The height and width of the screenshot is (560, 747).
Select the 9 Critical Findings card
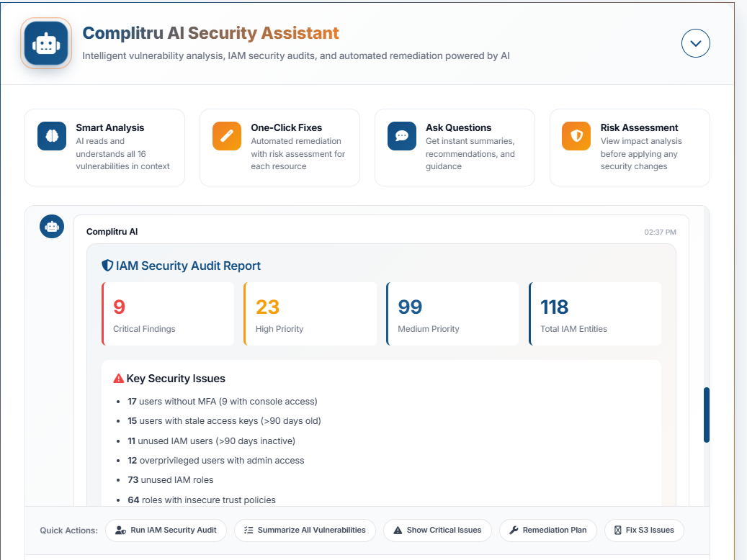click(x=168, y=314)
